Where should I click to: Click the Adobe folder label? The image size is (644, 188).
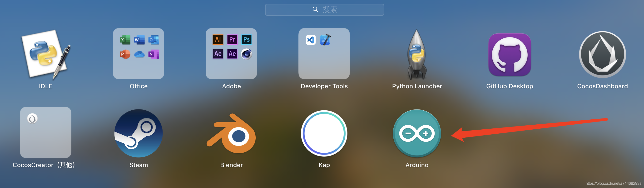click(231, 86)
